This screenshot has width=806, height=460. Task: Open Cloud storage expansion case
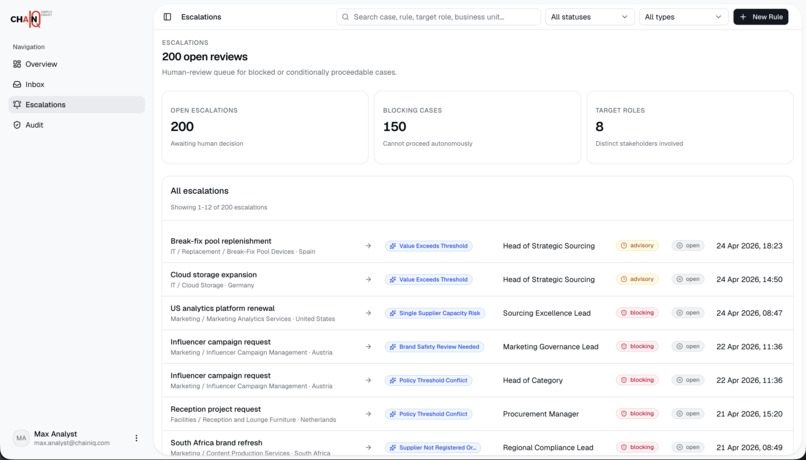click(x=213, y=274)
